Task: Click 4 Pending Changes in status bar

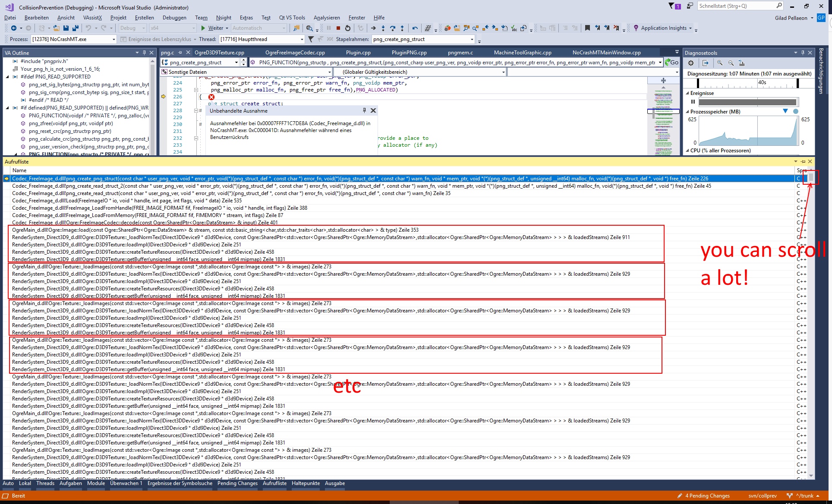Action: pos(704,496)
